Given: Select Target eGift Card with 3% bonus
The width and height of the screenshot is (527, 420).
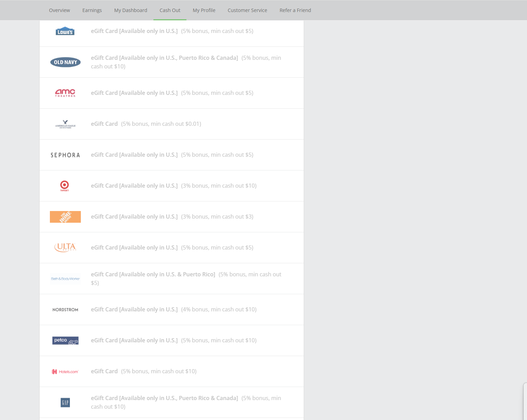Looking at the screenshot, I should tap(134, 186).
